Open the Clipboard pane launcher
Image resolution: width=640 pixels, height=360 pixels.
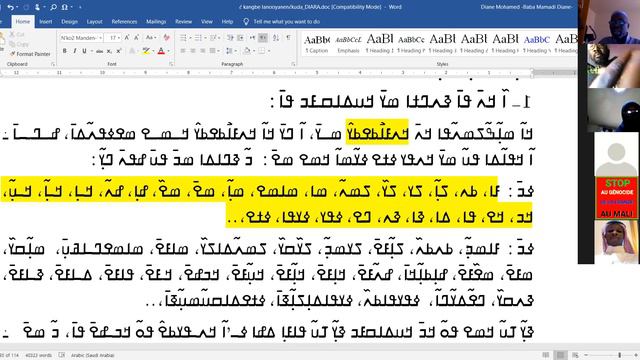point(53,64)
